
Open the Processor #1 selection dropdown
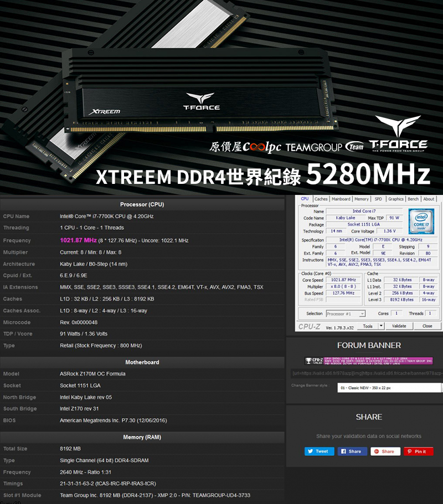click(x=346, y=313)
